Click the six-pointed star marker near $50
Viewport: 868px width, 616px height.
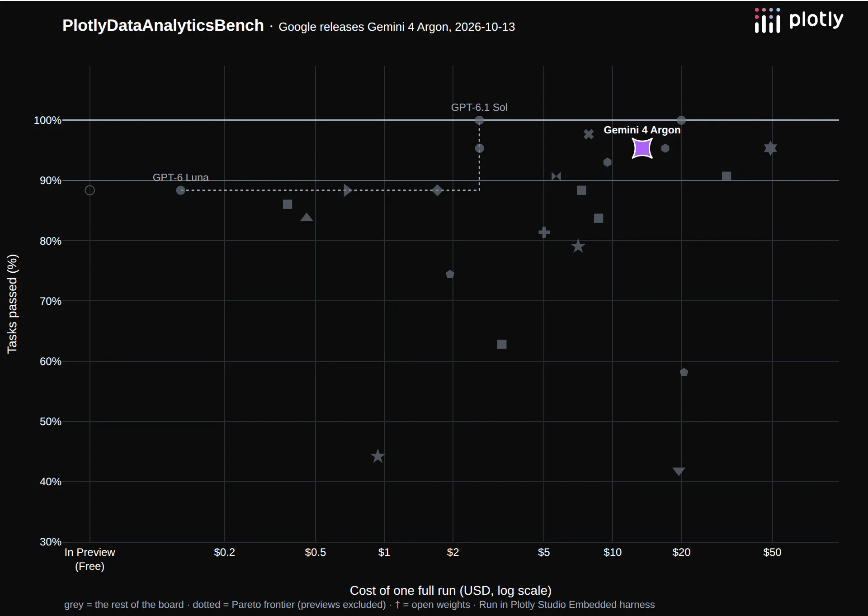[770, 148]
